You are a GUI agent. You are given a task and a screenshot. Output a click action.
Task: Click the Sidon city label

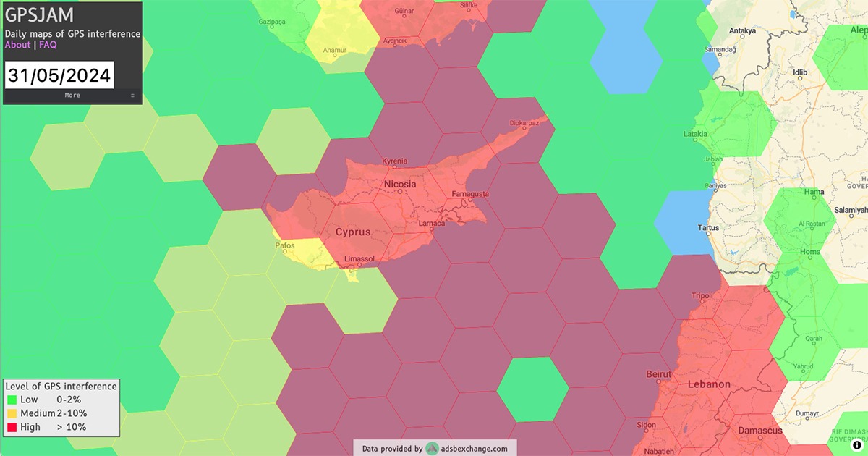[x=646, y=425]
